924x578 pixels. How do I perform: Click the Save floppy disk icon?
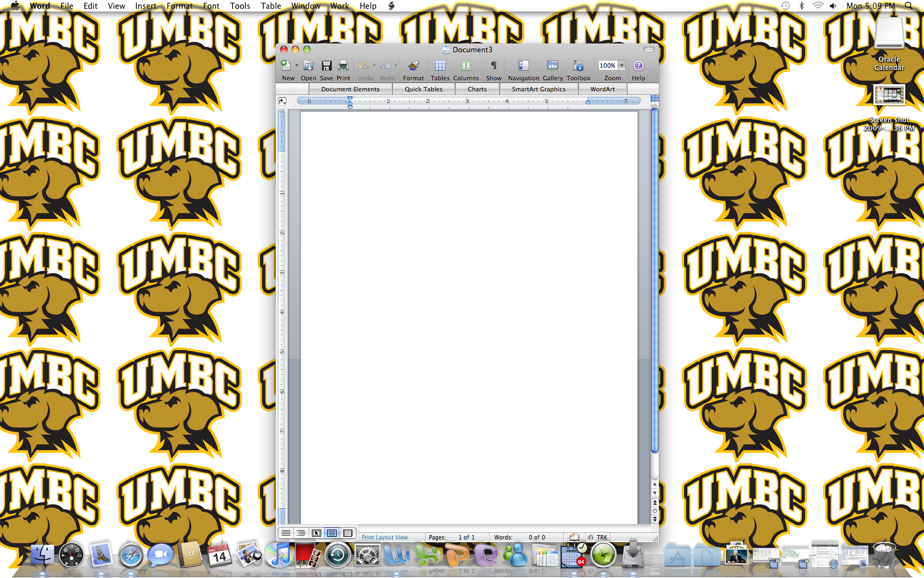[326, 66]
